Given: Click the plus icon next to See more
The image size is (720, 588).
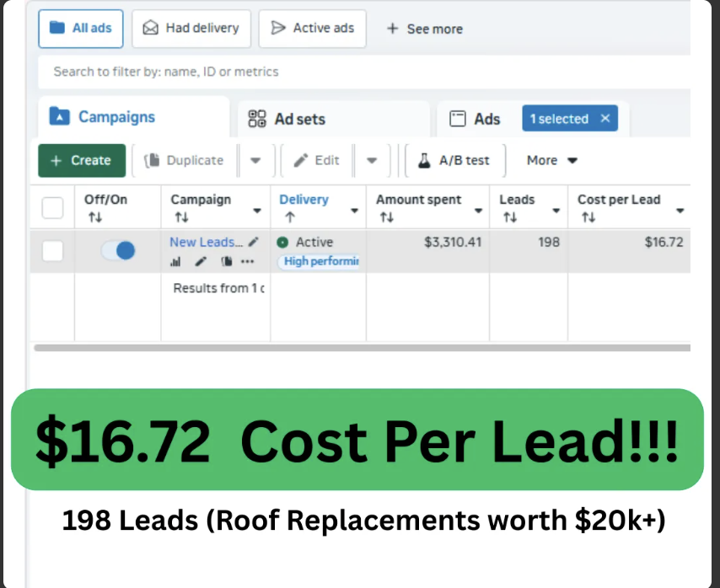Looking at the screenshot, I should [x=394, y=28].
